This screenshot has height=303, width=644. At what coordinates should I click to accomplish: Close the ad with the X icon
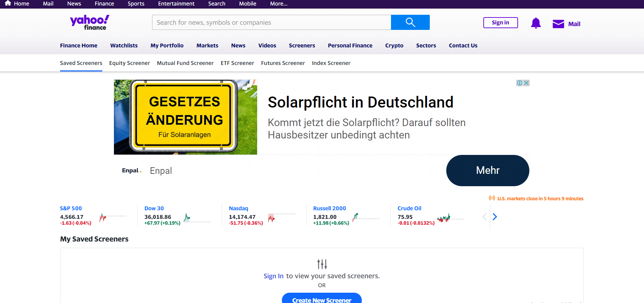tap(526, 83)
